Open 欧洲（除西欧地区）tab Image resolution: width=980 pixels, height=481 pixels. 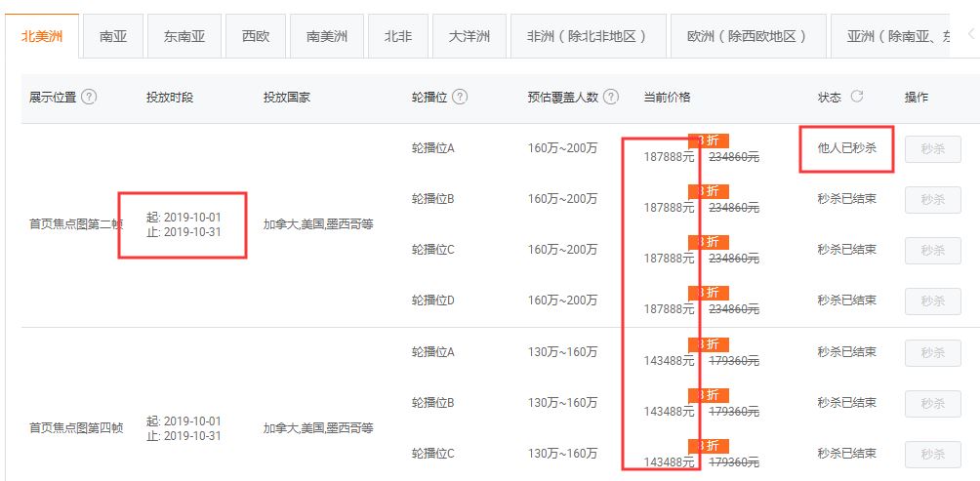(747, 36)
